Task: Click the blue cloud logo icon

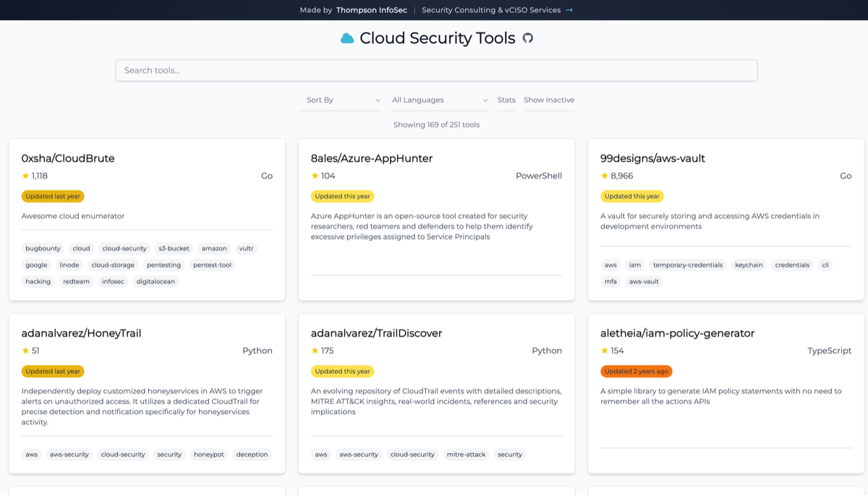Action: coord(347,38)
